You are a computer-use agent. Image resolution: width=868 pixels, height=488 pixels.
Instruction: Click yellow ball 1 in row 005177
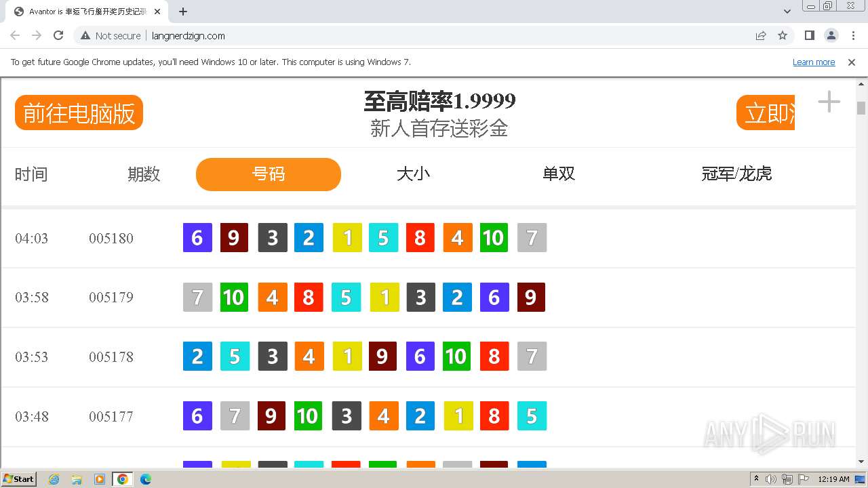coord(458,416)
